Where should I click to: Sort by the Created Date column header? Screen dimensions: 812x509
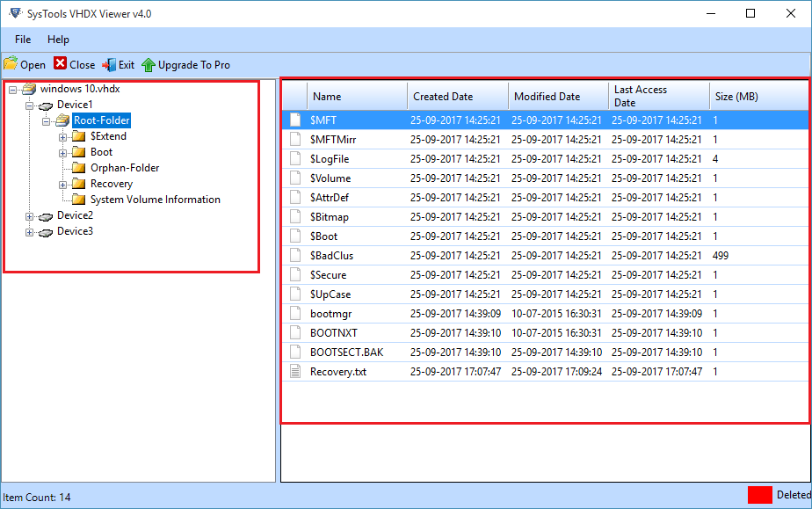click(x=459, y=97)
